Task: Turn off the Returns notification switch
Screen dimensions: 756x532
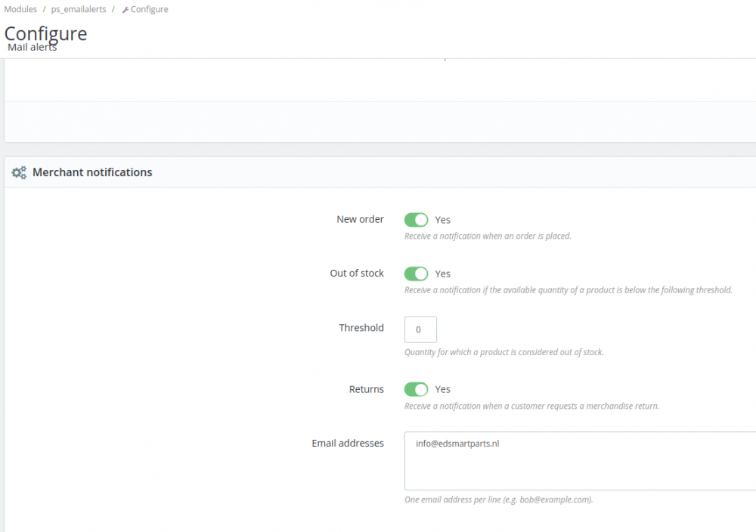Action: coord(416,389)
